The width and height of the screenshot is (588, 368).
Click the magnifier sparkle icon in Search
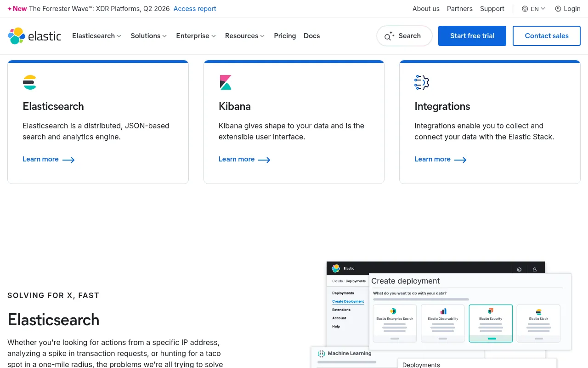pos(389,36)
